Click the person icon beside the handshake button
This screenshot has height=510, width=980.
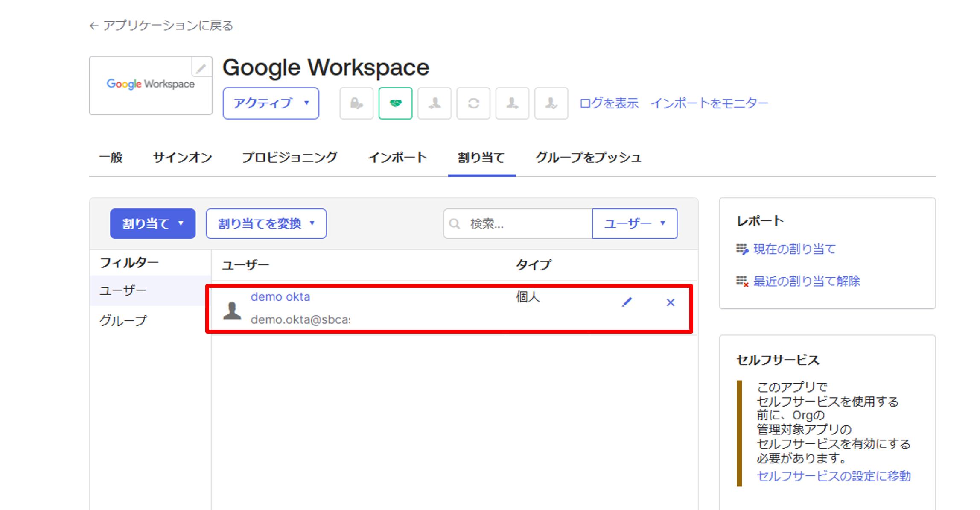tap(435, 103)
